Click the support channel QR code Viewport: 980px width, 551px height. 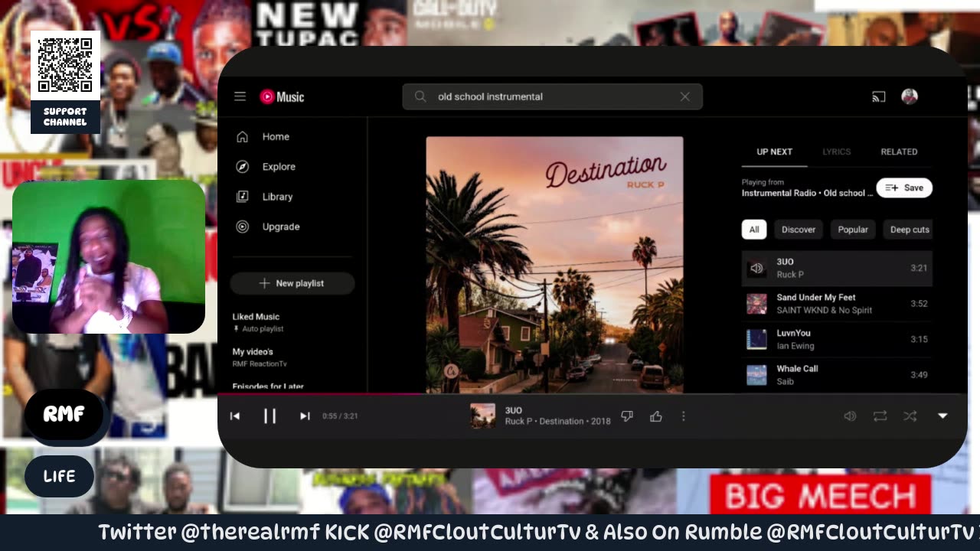tap(65, 65)
